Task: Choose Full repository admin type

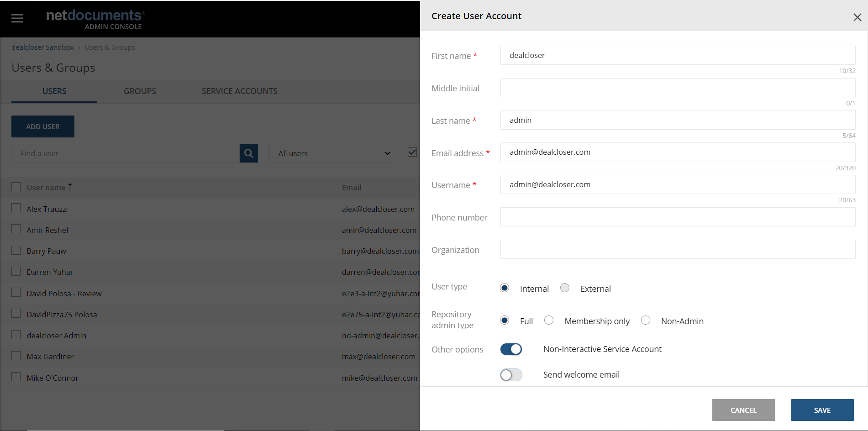Action: pyautogui.click(x=505, y=321)
